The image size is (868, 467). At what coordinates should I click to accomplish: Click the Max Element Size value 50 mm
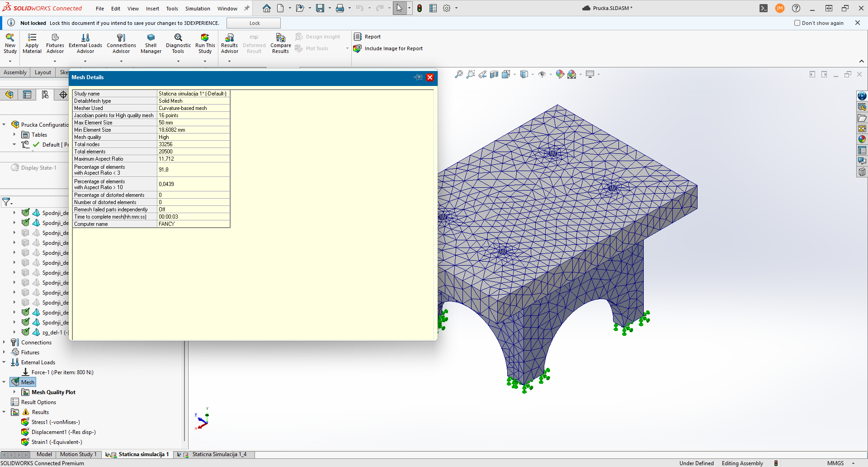193,123
